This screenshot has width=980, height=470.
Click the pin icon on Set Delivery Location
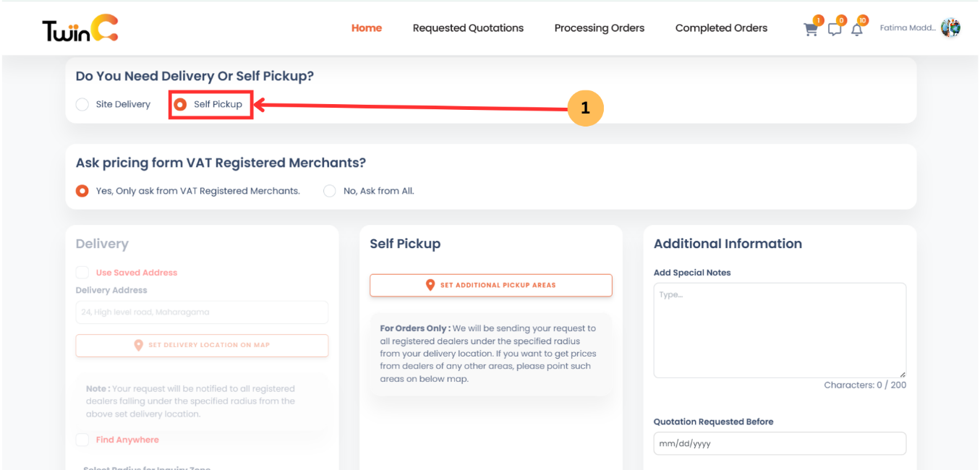138,346
